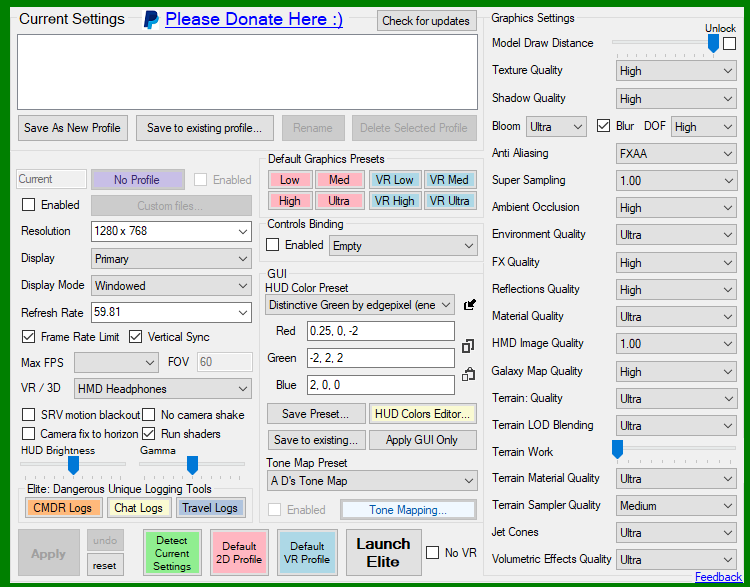The width and height of the screenshot is (750, 587).
Task: Click the import HUD preset arrow icon
Action: click(x=470, y=304)
